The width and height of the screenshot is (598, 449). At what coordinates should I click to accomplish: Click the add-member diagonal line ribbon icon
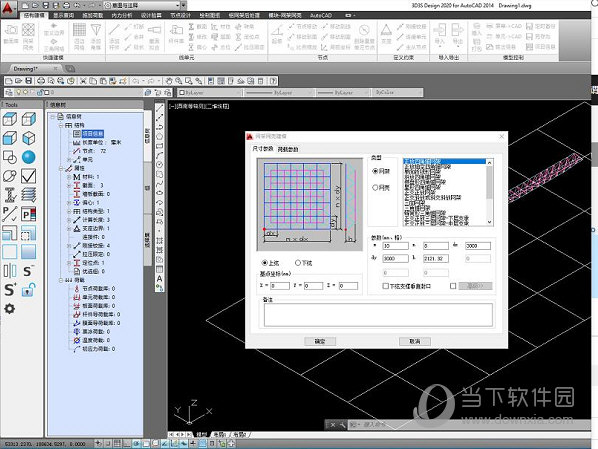114,30
